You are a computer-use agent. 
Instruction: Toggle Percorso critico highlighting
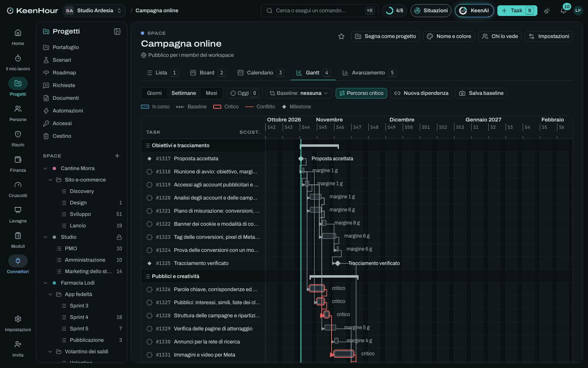tap(361, 93)
